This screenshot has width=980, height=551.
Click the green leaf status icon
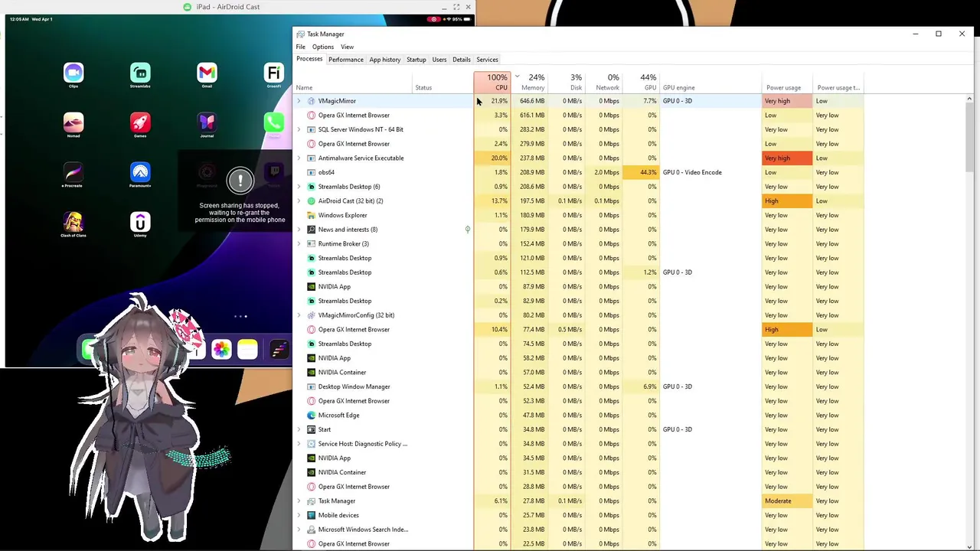[467, 230]
